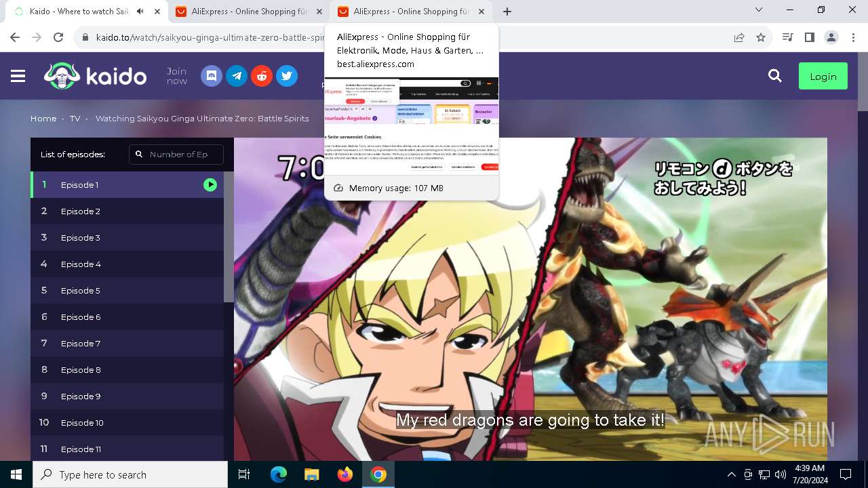
Task: Open the Windows Start menu
Action: [16, 474]
